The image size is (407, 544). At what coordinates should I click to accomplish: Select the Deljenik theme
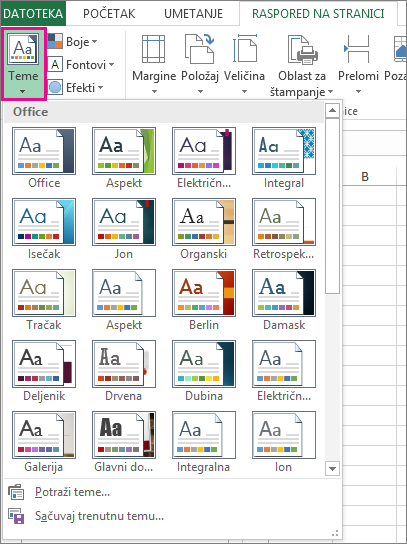tap(44, 371)
